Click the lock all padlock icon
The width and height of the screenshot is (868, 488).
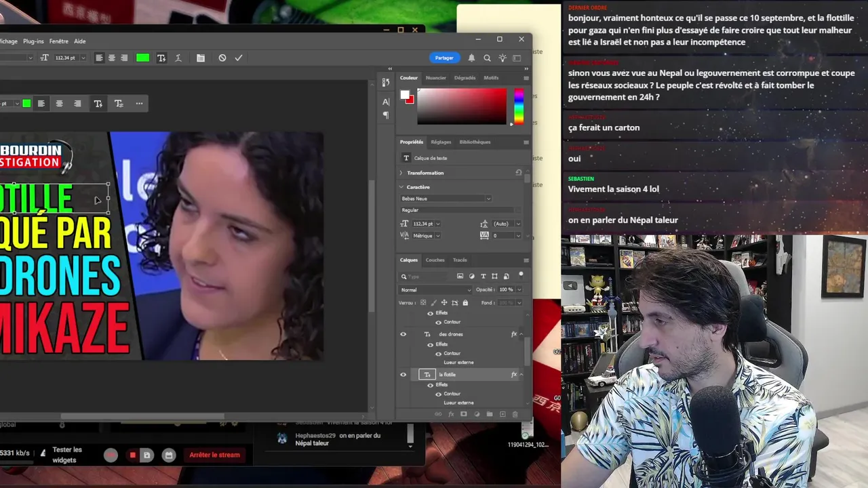point(465,303)
